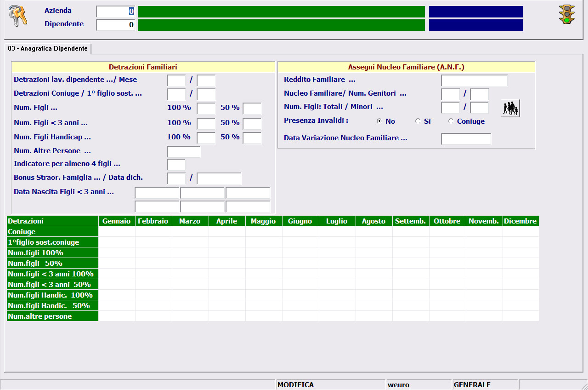
Task: Click the traffic light status icon
Action: point(567,14)
